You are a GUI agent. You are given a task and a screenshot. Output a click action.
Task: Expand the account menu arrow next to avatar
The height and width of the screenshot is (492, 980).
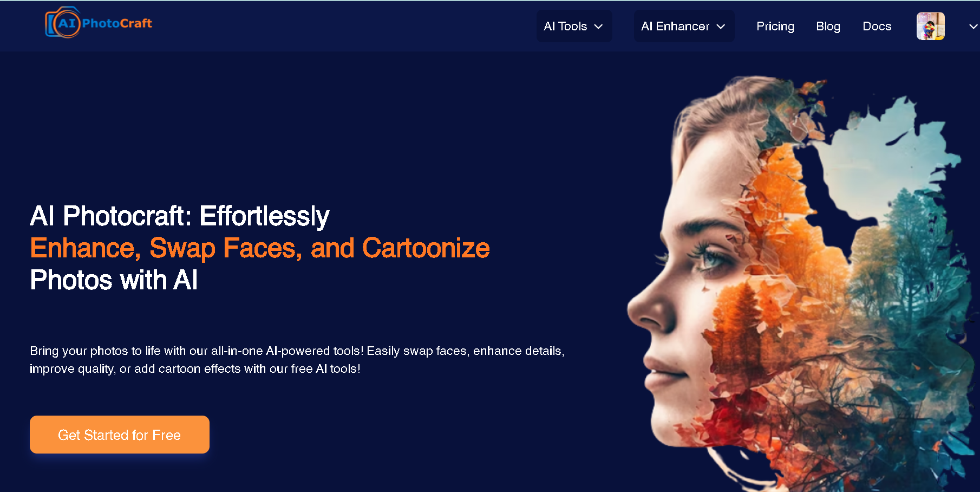click(x=974, y=27)
